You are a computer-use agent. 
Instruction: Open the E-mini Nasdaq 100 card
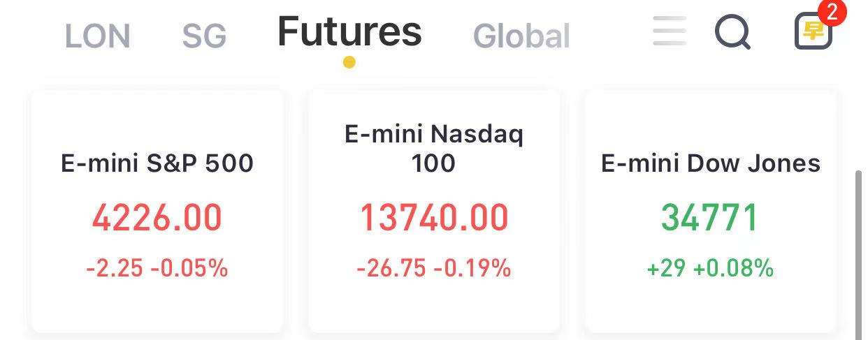pyautogui.click(x=434, y=211)
